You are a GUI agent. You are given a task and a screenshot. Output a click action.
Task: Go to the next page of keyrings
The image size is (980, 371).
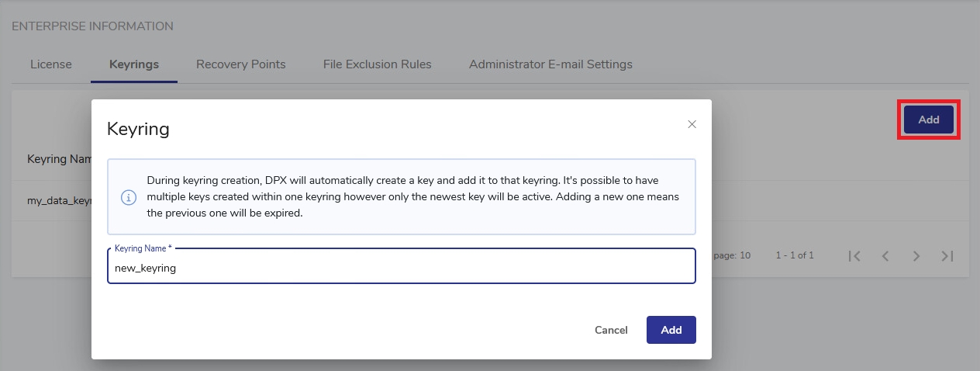click(x=916, y=255)
